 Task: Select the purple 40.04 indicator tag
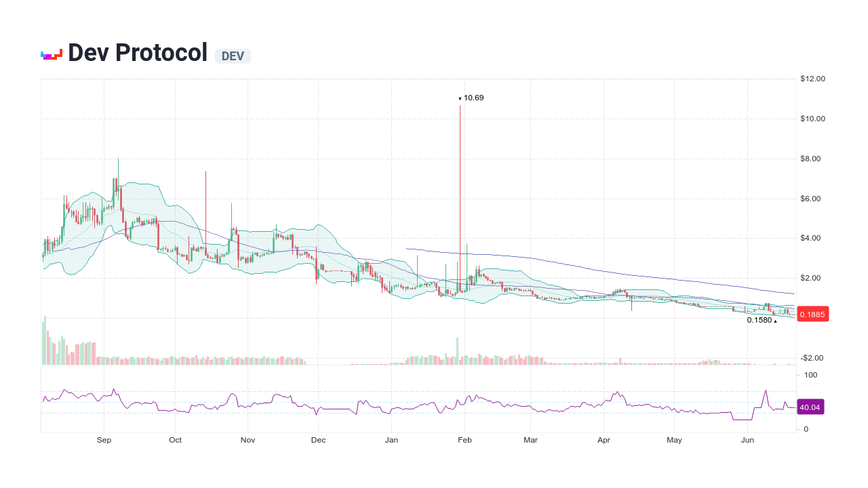(x=810, y=407)
